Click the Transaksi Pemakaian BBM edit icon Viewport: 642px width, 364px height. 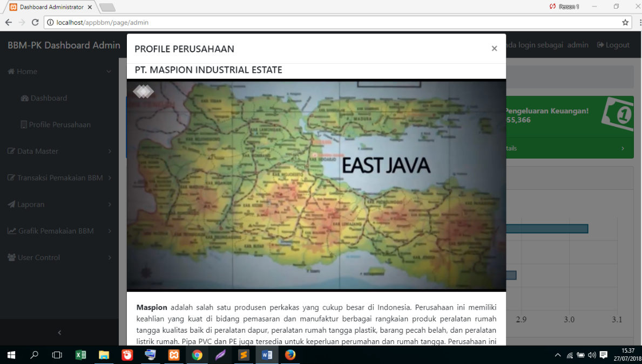coord(11,177)
